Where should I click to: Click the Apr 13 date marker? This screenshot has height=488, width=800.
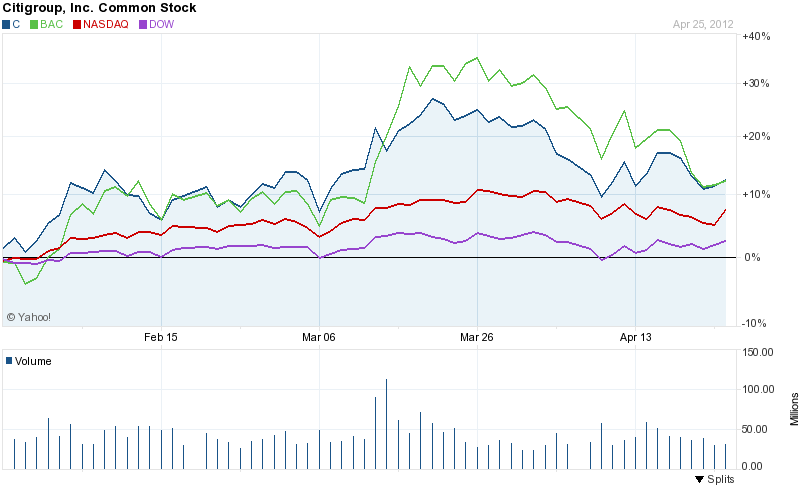click(x=635, y=338)
